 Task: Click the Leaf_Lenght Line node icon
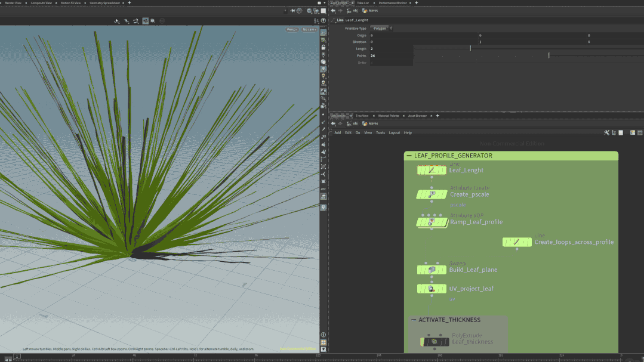pyautogui.click(x=432, y=171)
